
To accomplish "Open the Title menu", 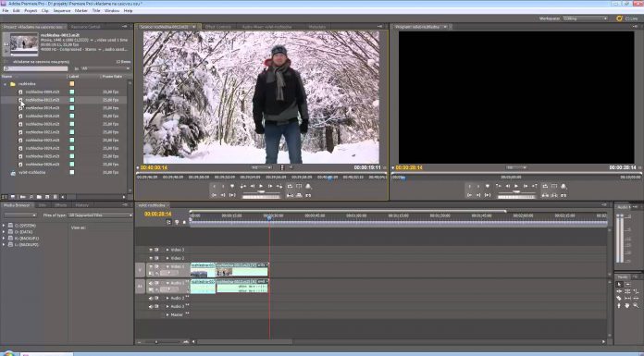I will 95,11.
